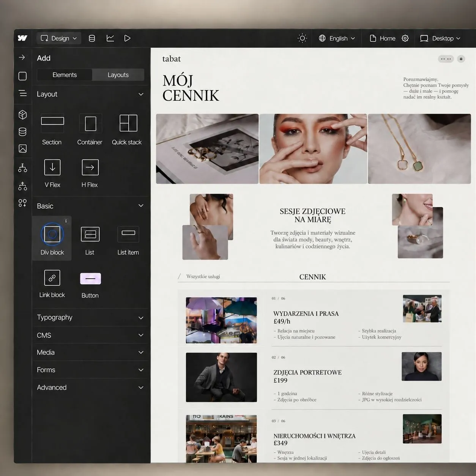Expand the Advanced section
The width and height of the screenshot is (476, 476).
pos(90,387)
